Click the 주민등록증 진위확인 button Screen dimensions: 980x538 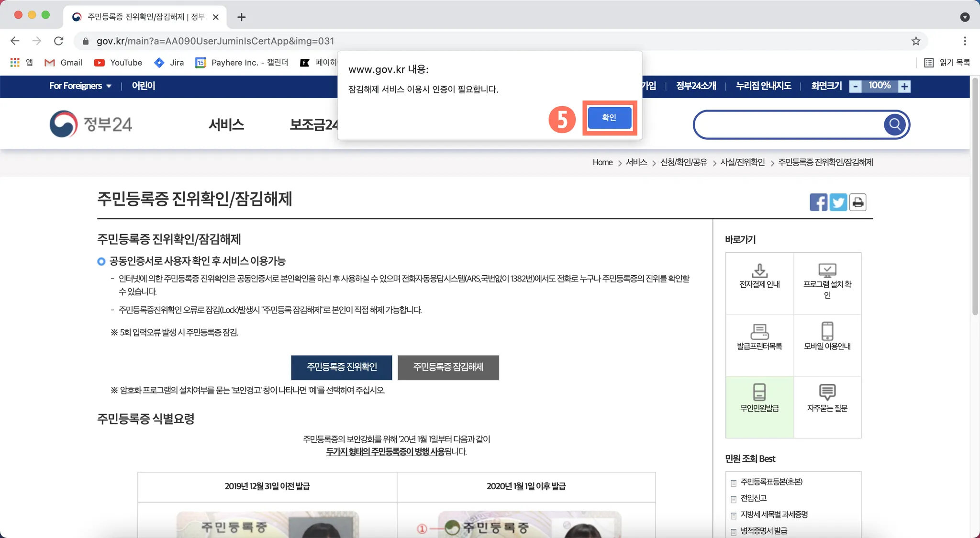point(342,367)
